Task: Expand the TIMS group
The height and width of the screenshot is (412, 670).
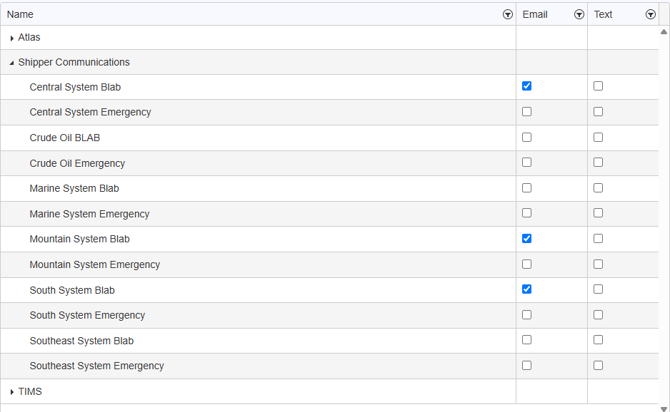Action: pos(12,392)
